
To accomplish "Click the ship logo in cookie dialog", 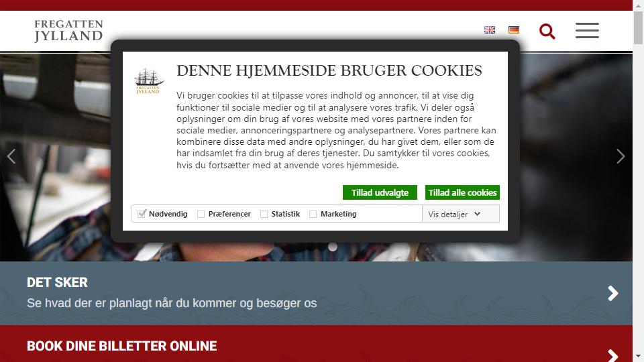I will click(x=148, y=81).
